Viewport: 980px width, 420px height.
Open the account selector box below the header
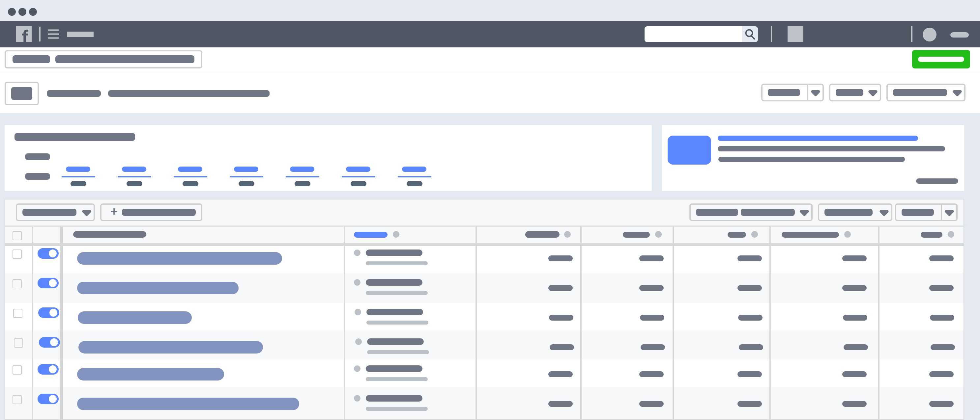103,59
